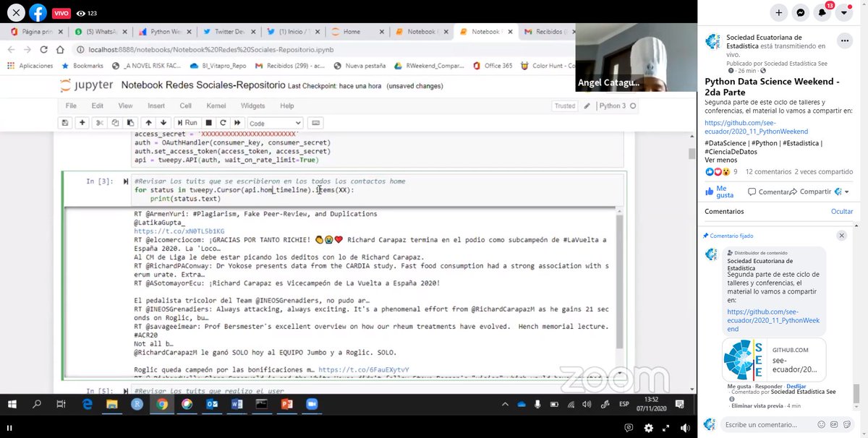868x438 pixels.
Task: Switch to the Python Weekend browser tab
Action: click(x=166, y=32)
